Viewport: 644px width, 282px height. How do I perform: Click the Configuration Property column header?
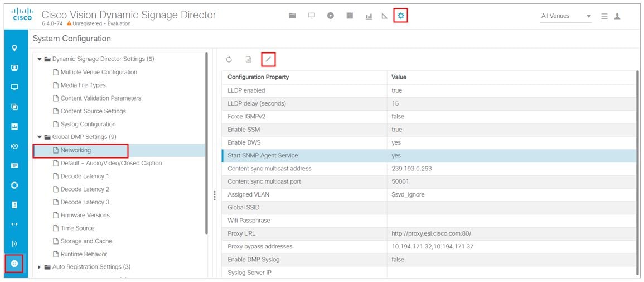point(304,77)
